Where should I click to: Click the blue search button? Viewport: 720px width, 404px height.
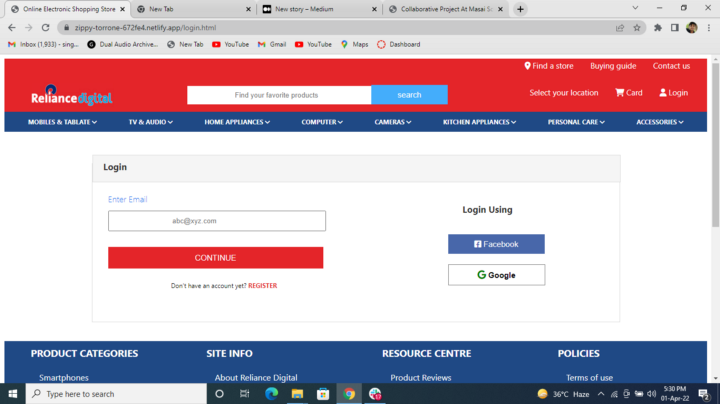pyautogui.click(x=409, y=95)
